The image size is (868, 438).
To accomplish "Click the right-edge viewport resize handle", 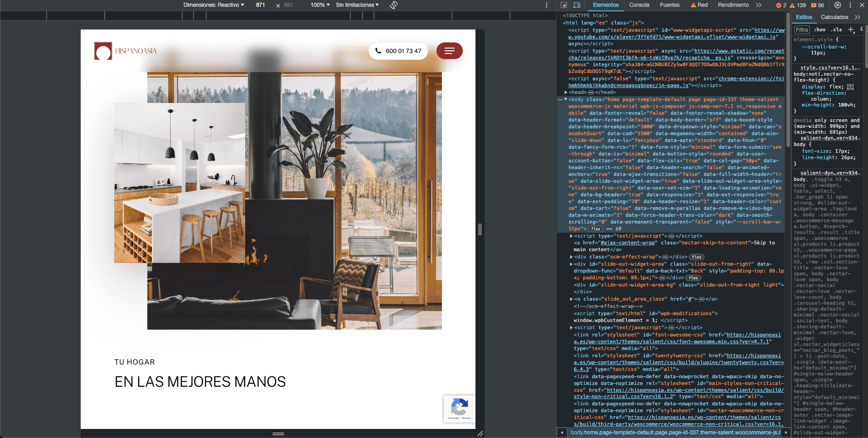I will (480, 229).
